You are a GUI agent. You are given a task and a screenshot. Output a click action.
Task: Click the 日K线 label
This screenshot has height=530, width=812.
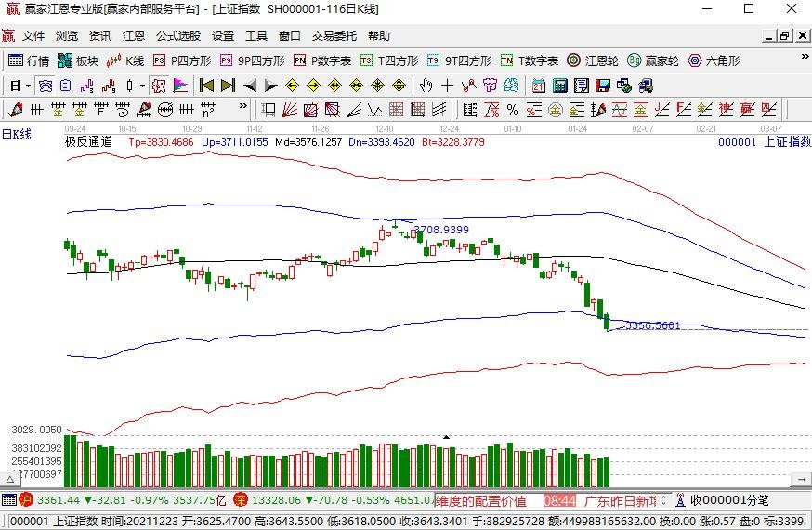click(16, 134)
